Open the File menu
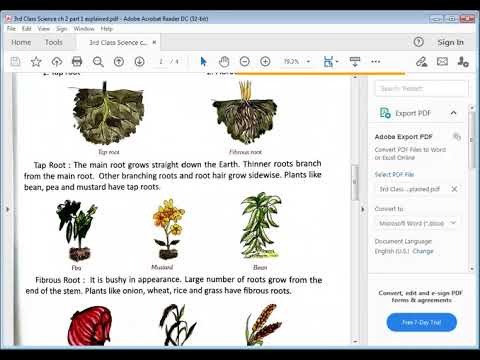480x360 pixels. click(11, 29)
